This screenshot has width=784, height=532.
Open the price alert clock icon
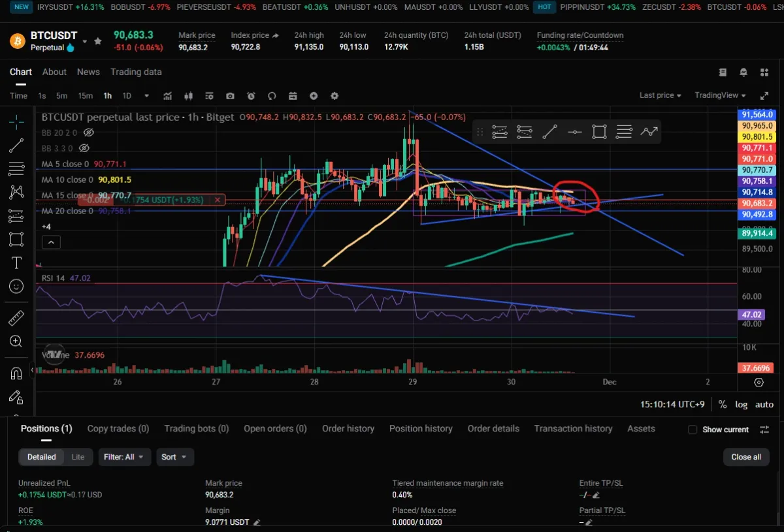coord(251,96)
